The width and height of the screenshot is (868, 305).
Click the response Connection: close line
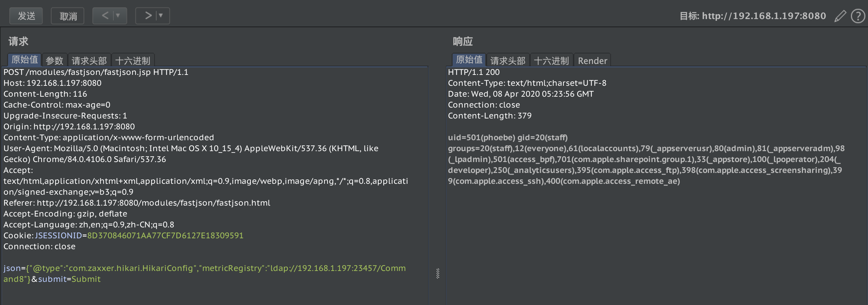484,105
